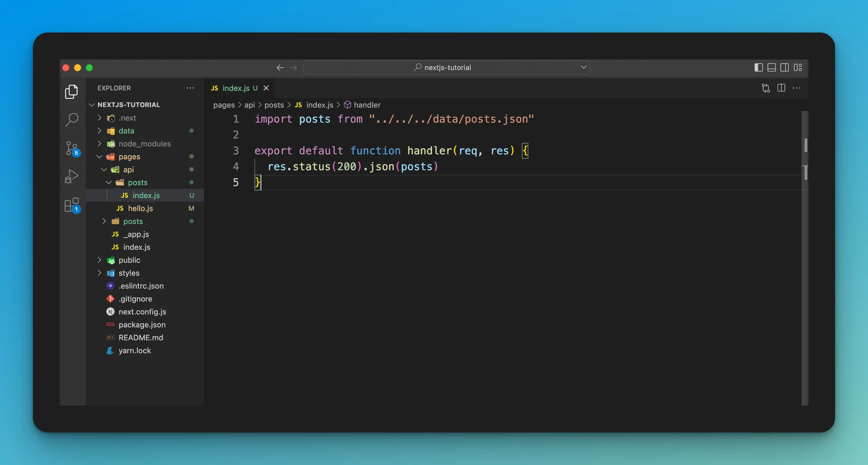Click the import path string on line 1
The image size is (868, 465).
coord(452,119)
